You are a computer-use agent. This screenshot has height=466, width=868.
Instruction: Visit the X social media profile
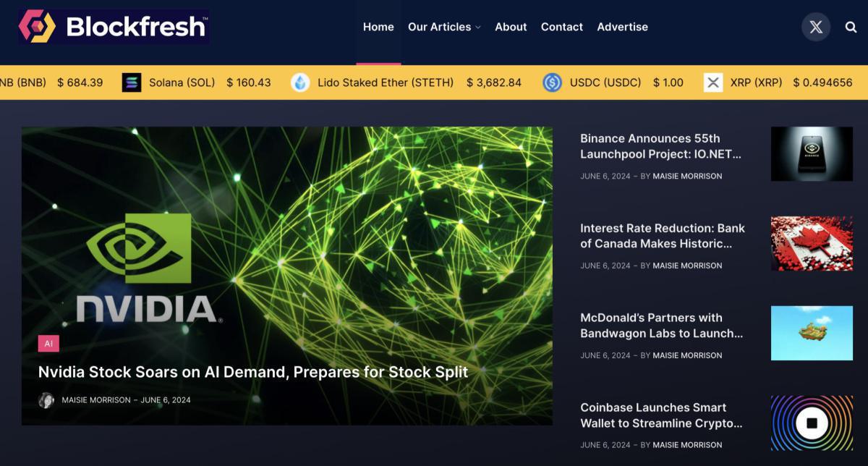click(816, 27)
